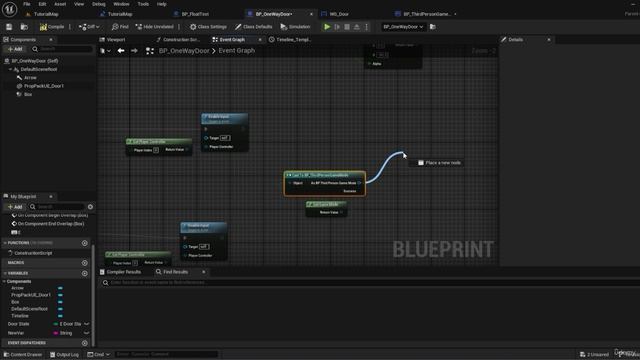
Task: Click the frame skip button next to Play
Action: coord(337,27)
